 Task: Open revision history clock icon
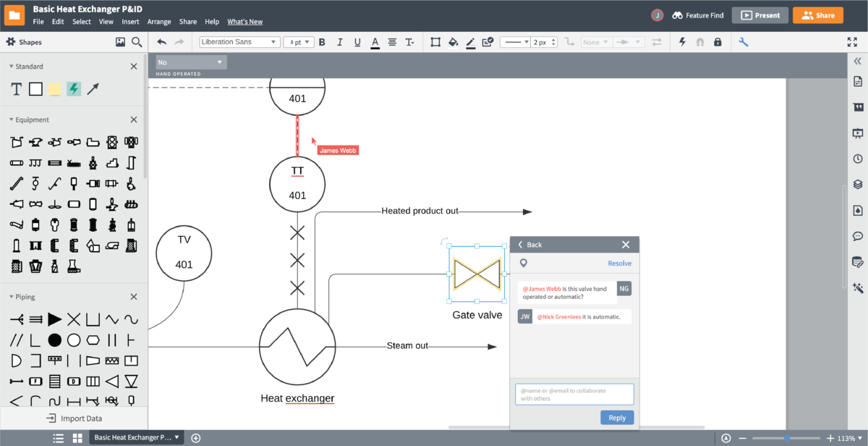click(x=858, y=159)
